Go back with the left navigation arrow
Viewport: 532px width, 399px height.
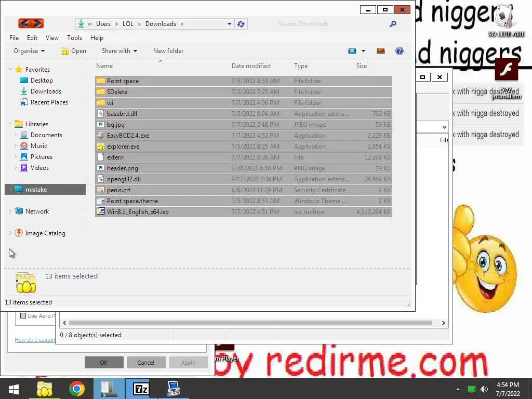(x=25, y=23)
